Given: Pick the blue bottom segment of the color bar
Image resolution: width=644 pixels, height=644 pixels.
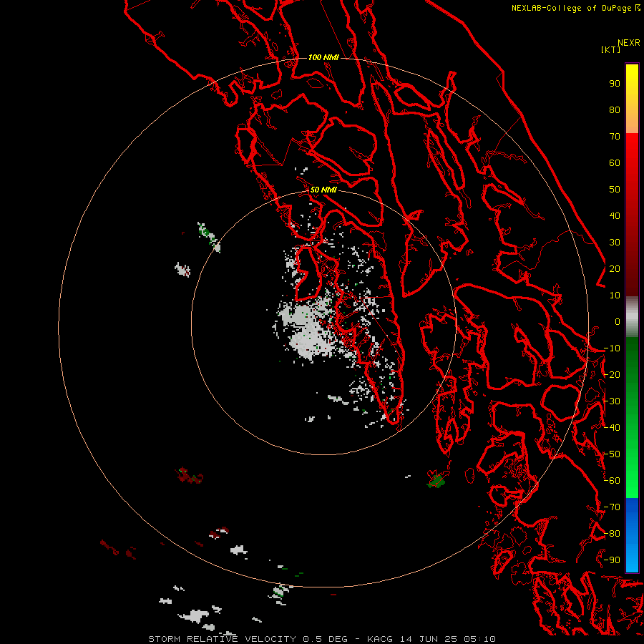Looking at the screenshot, I should click(632, 535).
